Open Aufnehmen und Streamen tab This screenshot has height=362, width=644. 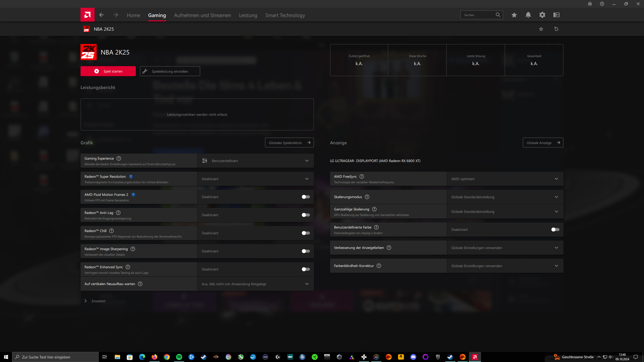[202, 15]
